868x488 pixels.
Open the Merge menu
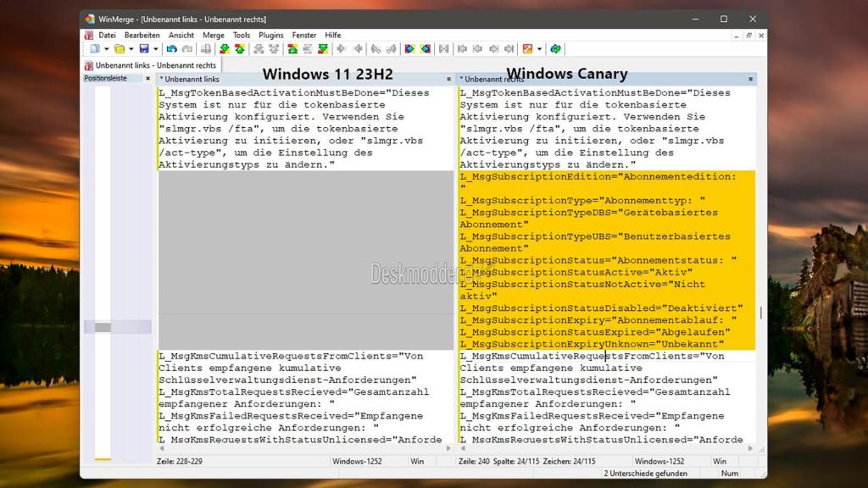tap(213, 35)
